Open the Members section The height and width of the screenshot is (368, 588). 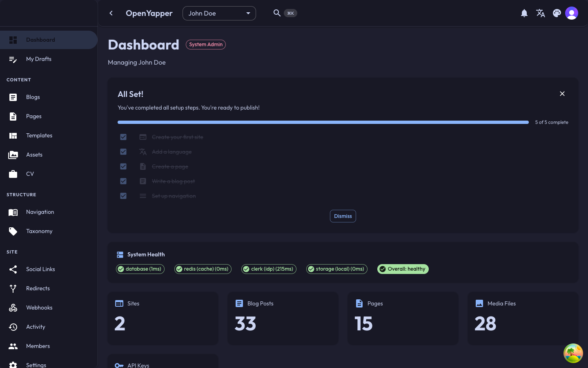(38, 346)
